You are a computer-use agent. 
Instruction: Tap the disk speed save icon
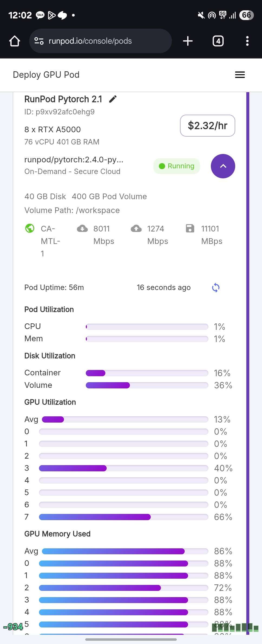[x=190, y=228]
